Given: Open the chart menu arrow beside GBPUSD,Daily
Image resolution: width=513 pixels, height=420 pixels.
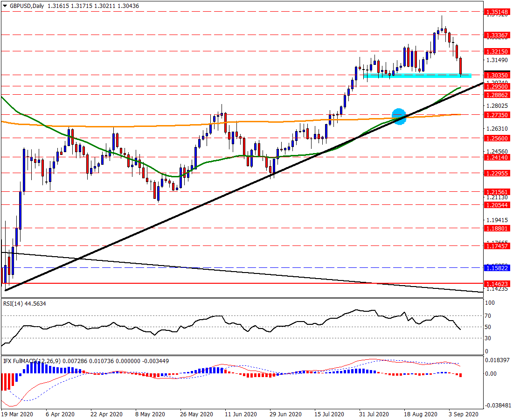Looking at the screenshot, I should (x=5, y=6).
